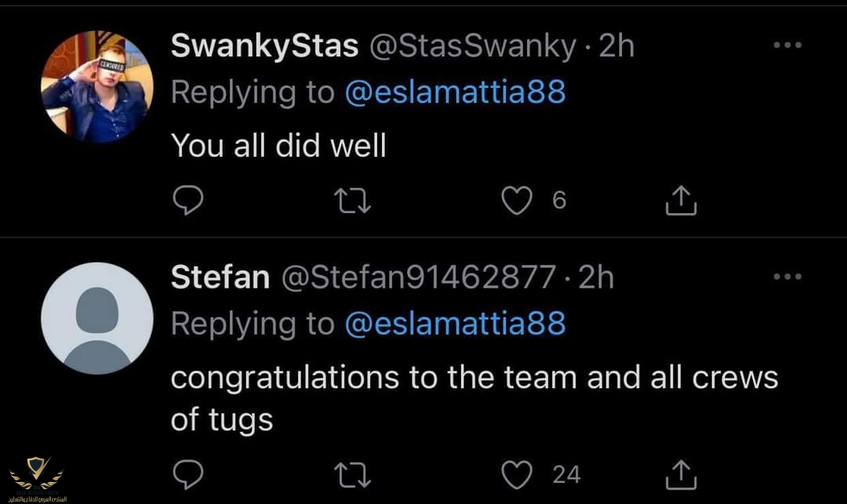Viewport: 847px width, 504px height.
Task: Open the SwankyStas display name
Action: click(264, 47)
